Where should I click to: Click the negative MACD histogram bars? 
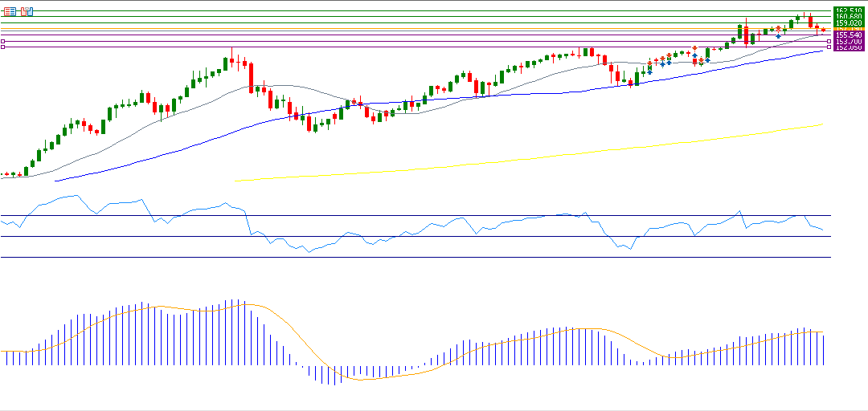330,375
